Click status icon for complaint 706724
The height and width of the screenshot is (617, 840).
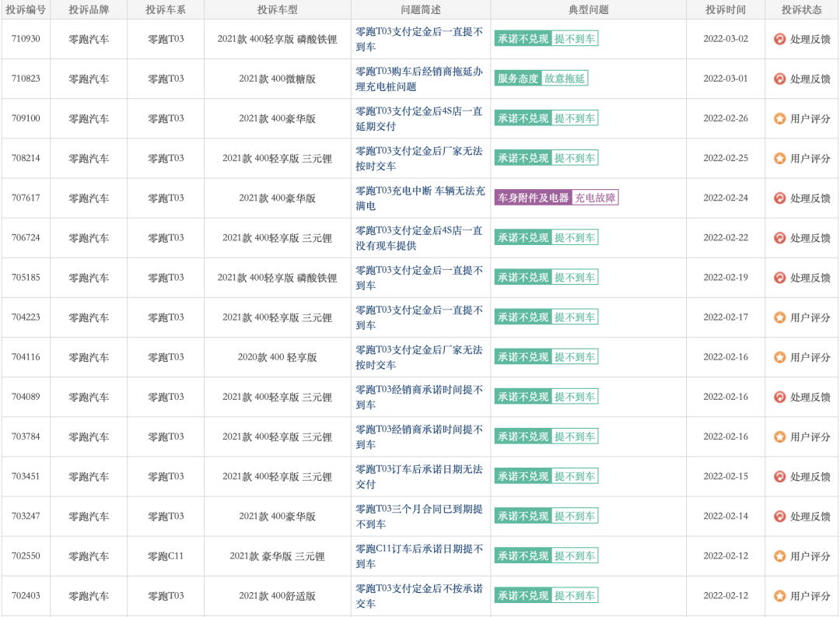[779, 238]
